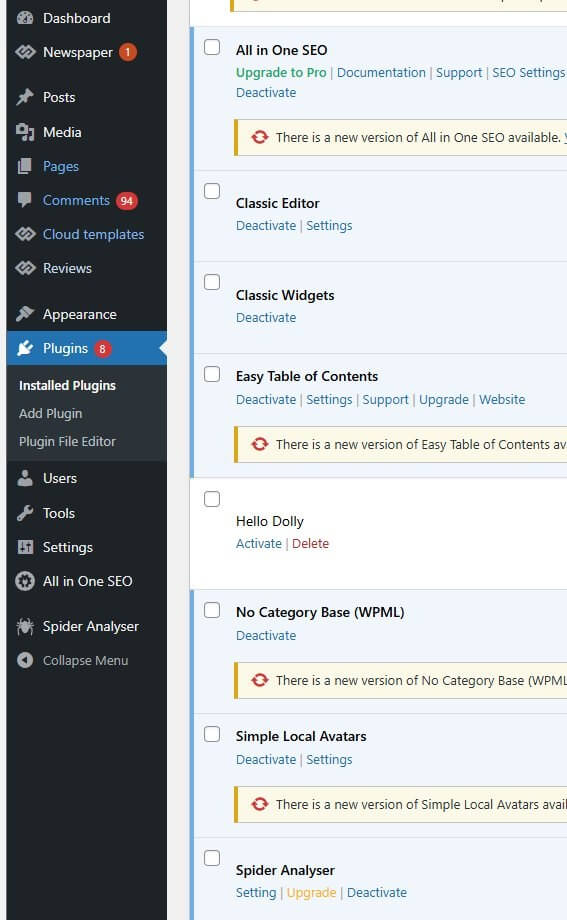
Task: Go to the Appearance menu
Action: (x=79, y=314)
